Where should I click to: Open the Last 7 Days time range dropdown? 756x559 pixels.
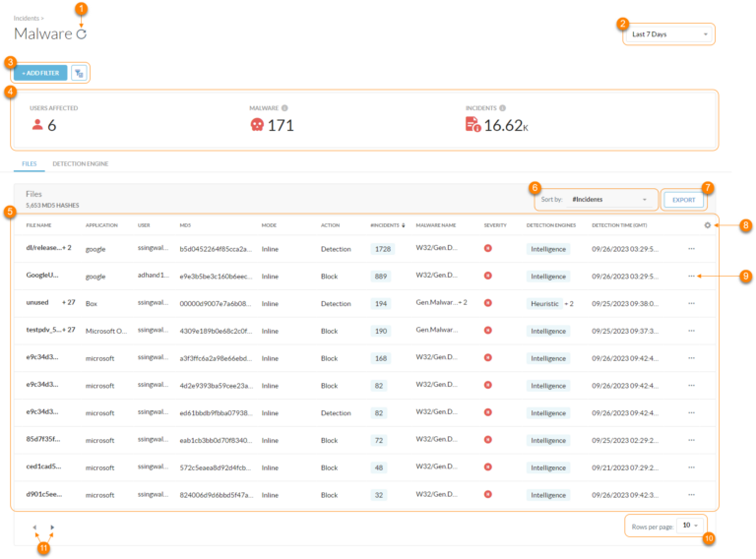click(x=669, y=34)
